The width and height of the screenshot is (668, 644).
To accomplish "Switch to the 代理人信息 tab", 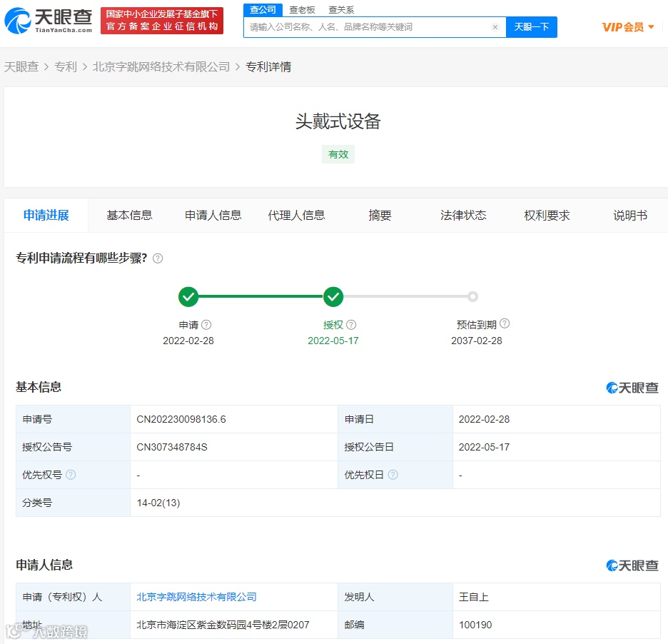I will pyautogui.click(x=296, y=215).
